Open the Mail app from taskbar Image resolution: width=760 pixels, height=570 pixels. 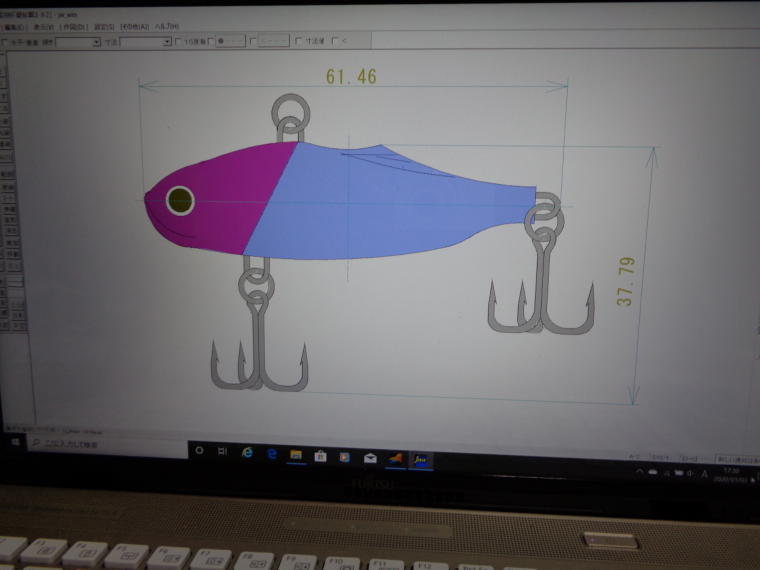[370, 458]
